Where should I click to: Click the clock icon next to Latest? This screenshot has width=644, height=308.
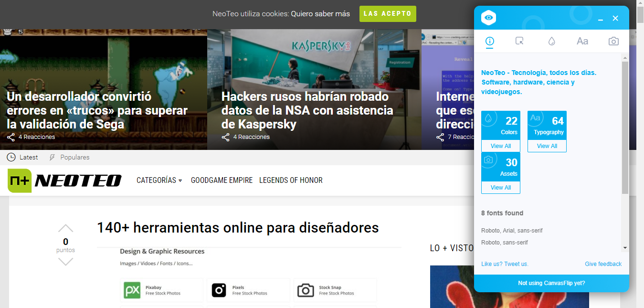click(x=11, y=157)
